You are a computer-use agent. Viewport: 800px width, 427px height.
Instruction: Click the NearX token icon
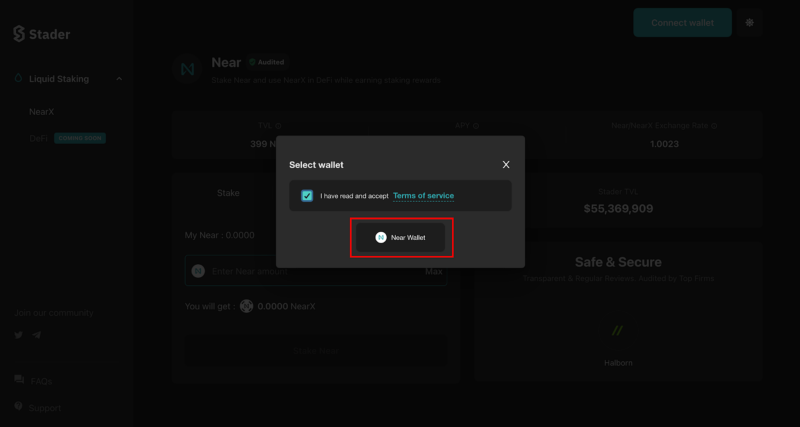coord(246,307)
